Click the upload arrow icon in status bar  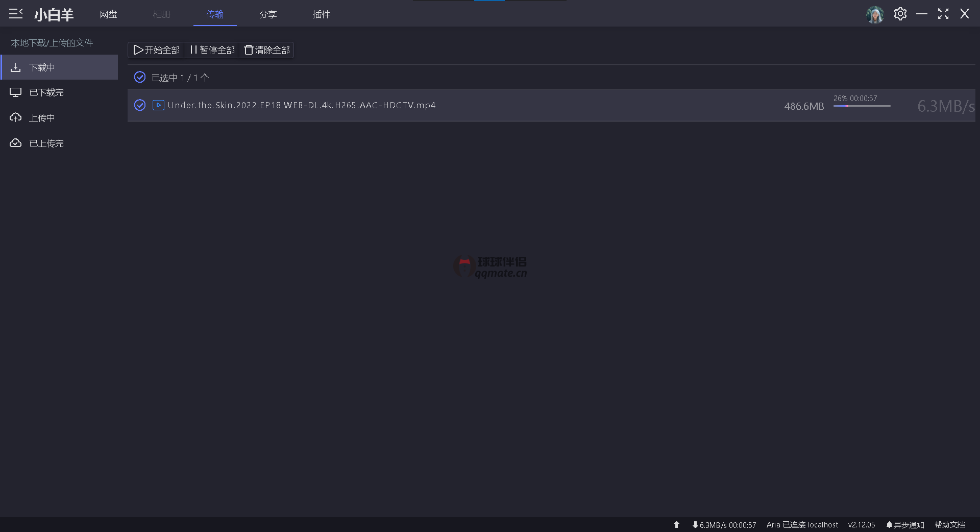point(676,524)
